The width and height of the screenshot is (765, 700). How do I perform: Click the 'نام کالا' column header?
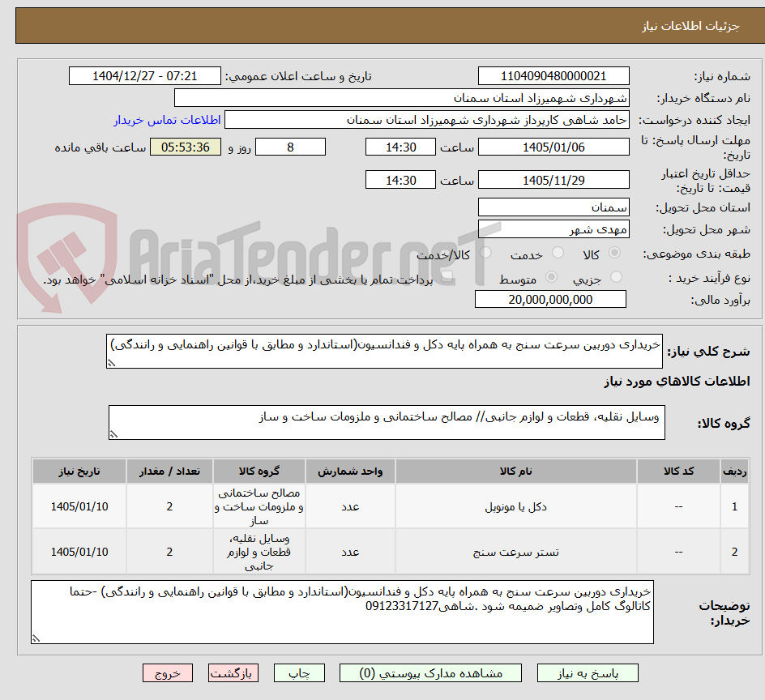coord(515,472)
